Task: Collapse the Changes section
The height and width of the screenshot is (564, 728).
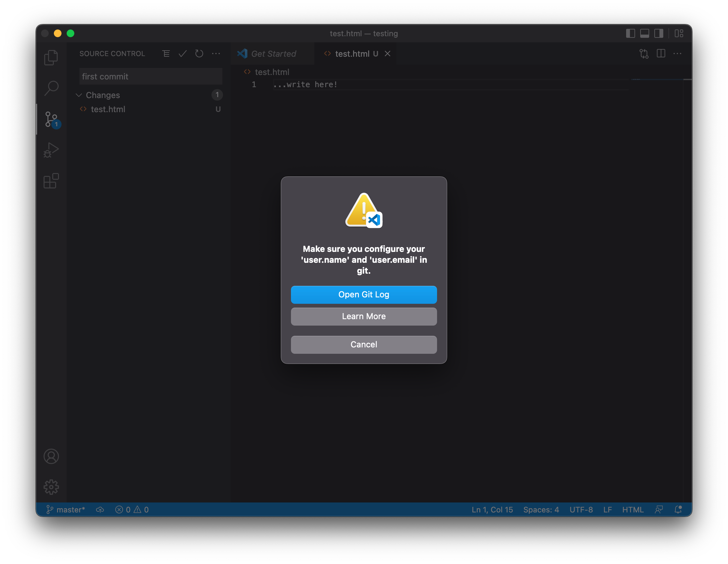Action: tap(79, 95)
